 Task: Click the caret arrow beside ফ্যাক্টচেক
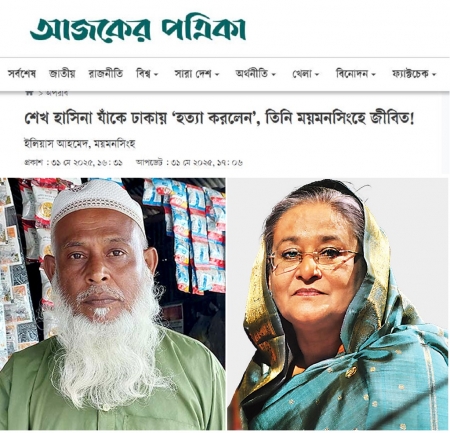(434, 75)
